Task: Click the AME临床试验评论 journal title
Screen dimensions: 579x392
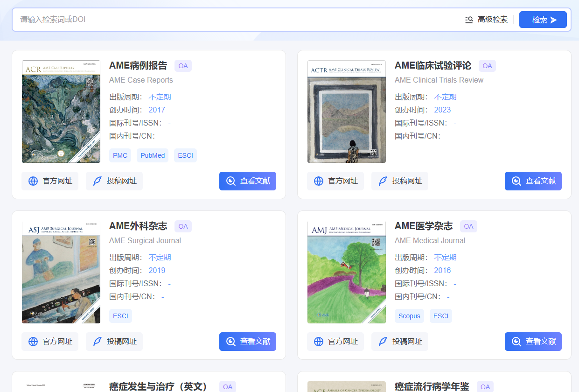Action: (x=433, y=65)
